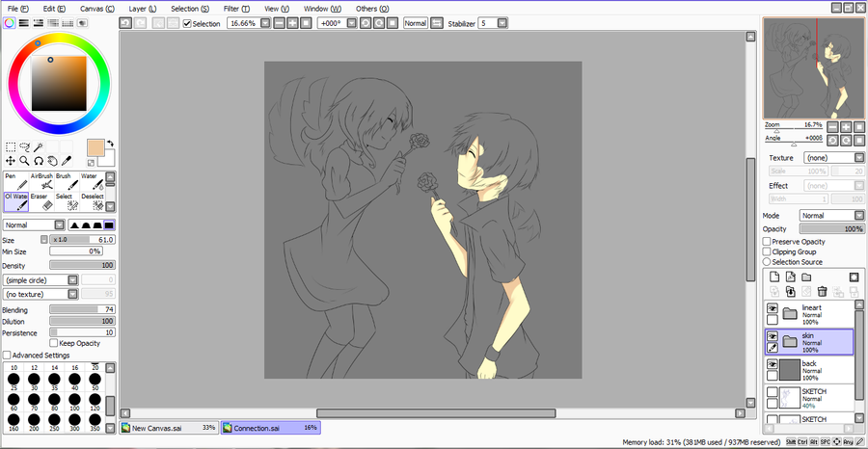Choose the Select pen tool
Screen dimensions: 868x449
click(67, 201)
